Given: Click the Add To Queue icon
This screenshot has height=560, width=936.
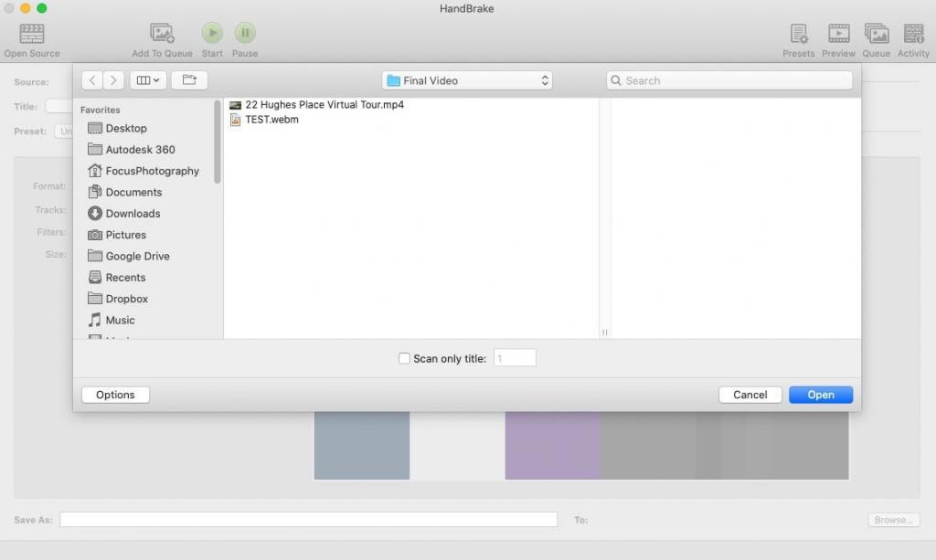Looking at the screenshot, I should (162, 34).
